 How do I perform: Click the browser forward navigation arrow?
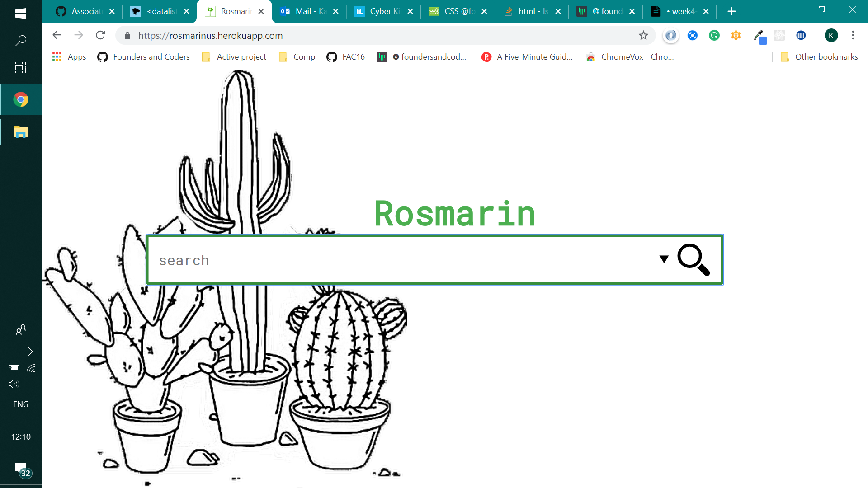click(79, 35)
